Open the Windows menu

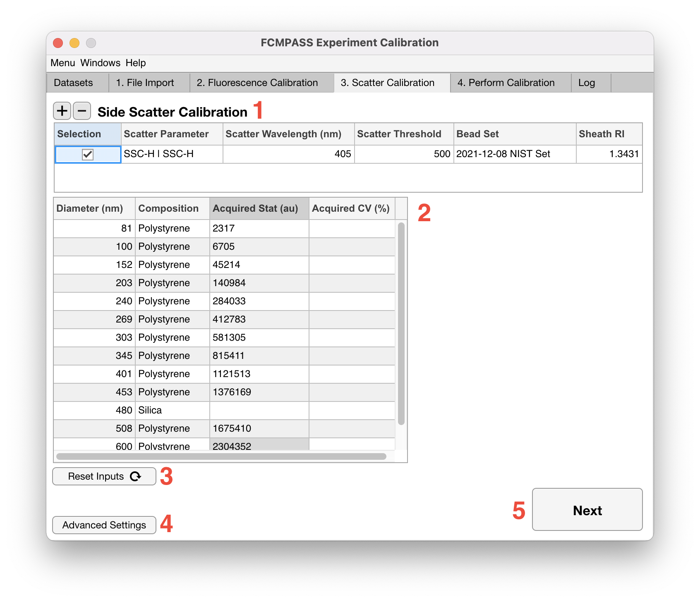100,63
